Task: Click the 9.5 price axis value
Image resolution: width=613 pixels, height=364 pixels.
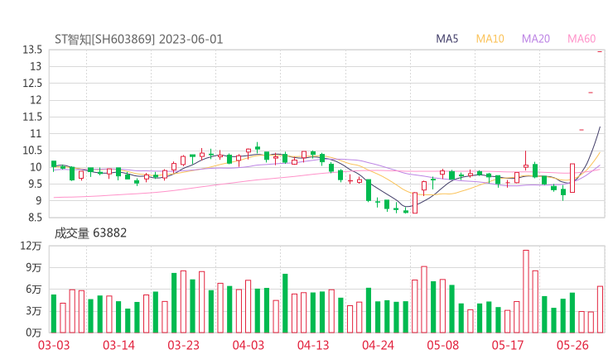Action: point(35,184)
